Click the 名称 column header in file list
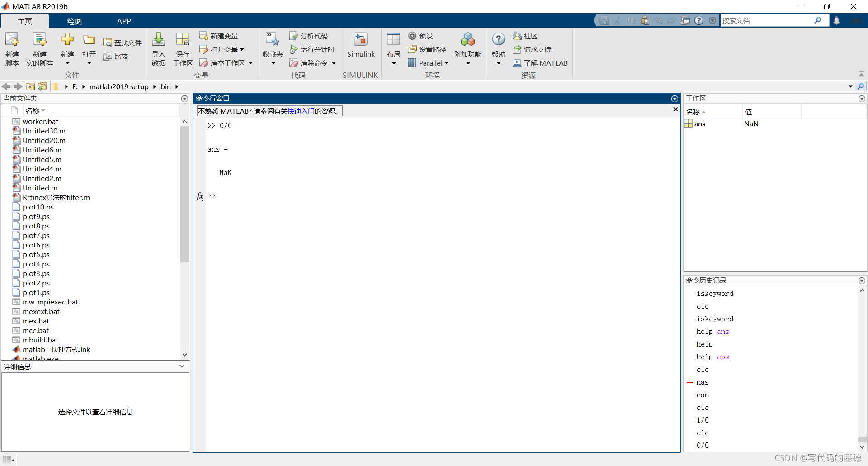The height and width of the screenshot is (466, 868). click(33, 110)
